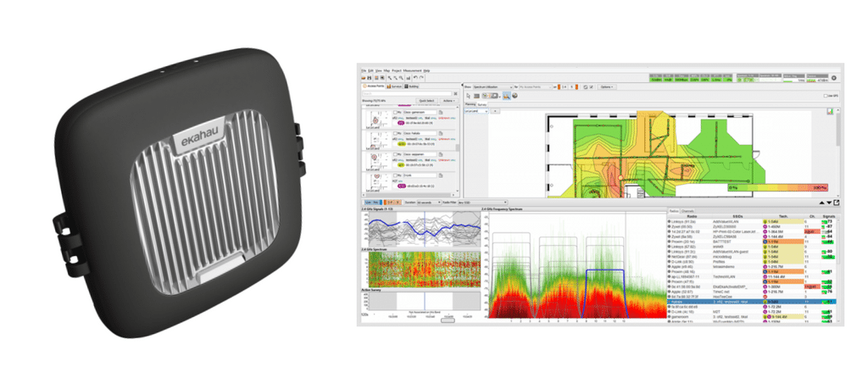
Task: Click the X button beside floor selector
Action: pyautogui.click(x=495, y=111)
